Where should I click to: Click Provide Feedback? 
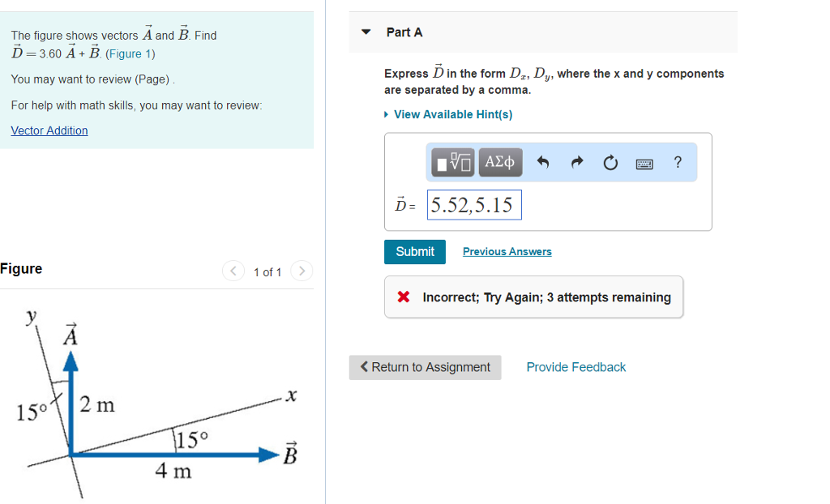[575, 367]
